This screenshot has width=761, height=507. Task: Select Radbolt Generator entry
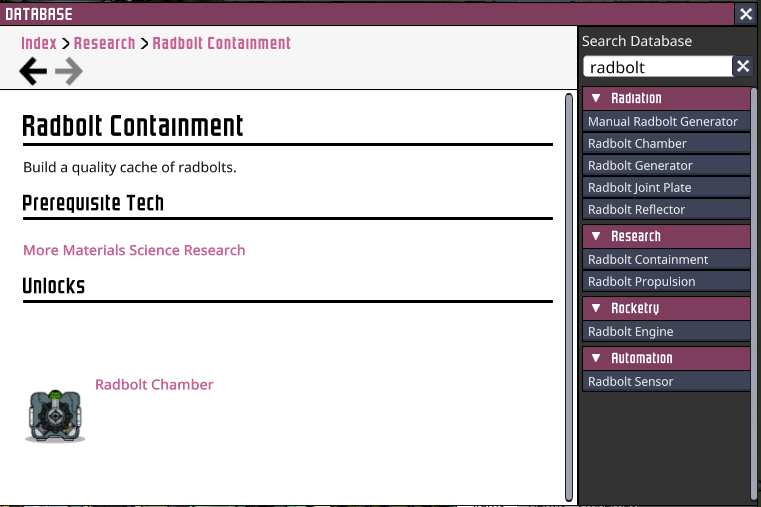coord(666,165)
